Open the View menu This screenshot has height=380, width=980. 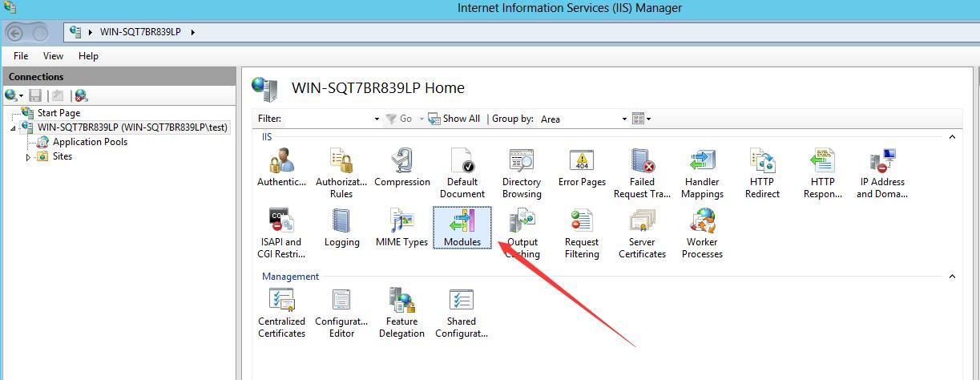[53, 56]
